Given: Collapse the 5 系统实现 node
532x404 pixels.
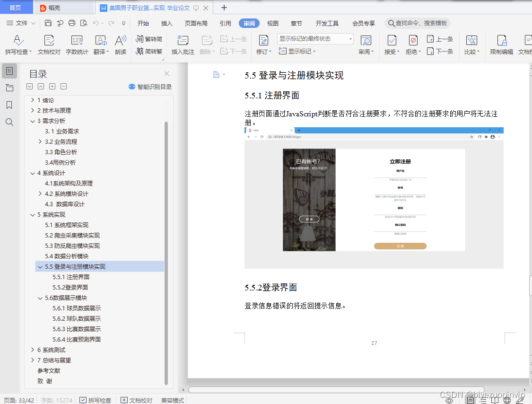Looking at the screenshot, I should (x=33, y=215).
